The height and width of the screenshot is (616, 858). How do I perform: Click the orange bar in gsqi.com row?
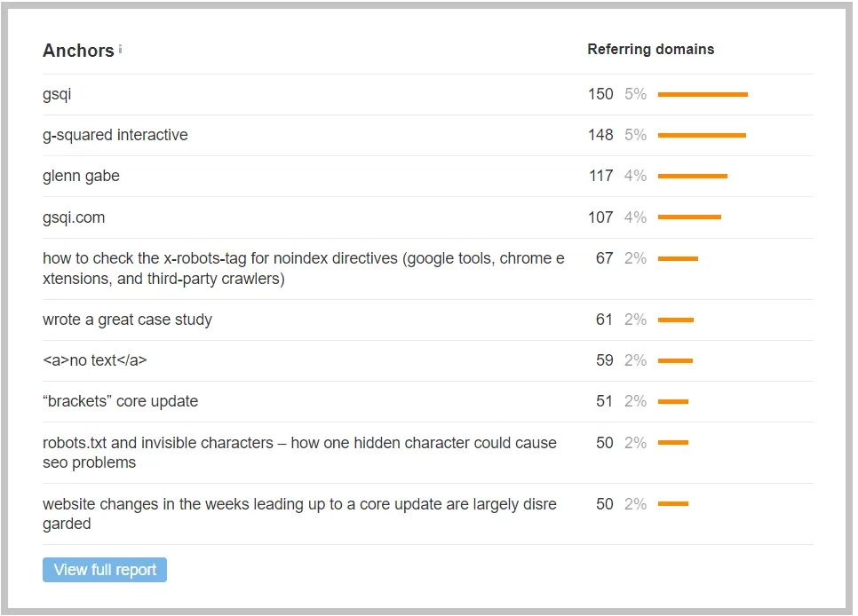click(x=689, y=217)
